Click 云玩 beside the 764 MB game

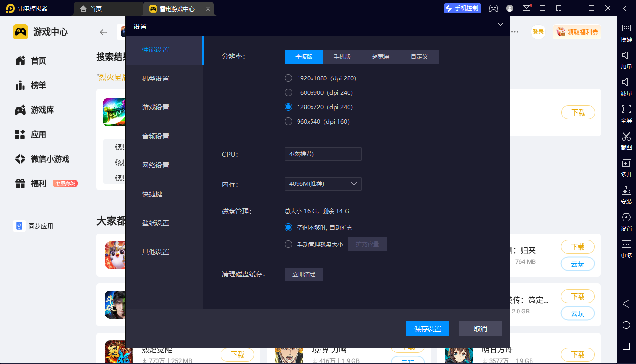pos(578,264)
